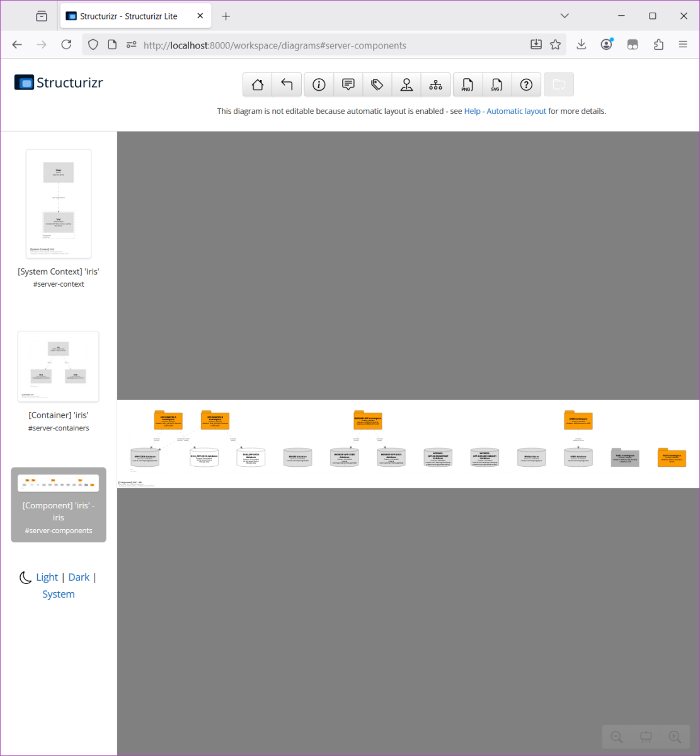Open the help question mark button

(x=526, y=84)
